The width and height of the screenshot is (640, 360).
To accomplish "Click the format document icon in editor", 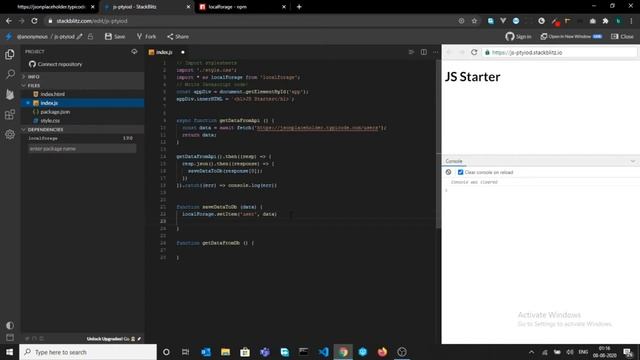I will (411, 52).
